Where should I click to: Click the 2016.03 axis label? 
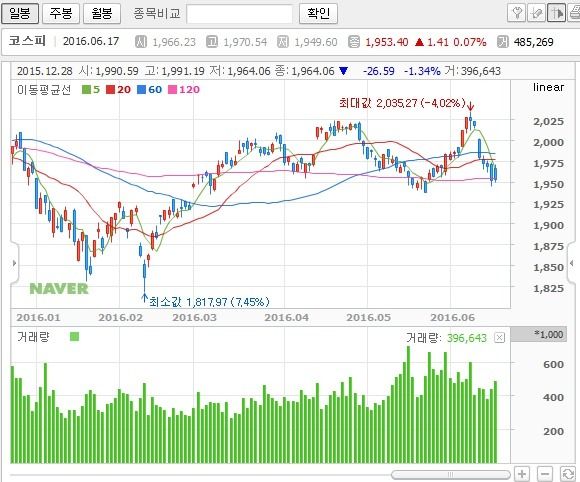coord(195,317)
